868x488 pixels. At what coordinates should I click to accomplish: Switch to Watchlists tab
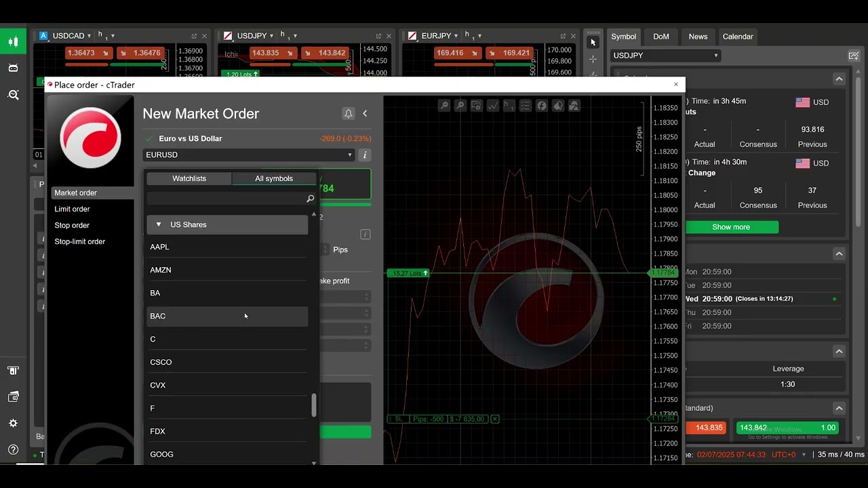pos(189,179)
